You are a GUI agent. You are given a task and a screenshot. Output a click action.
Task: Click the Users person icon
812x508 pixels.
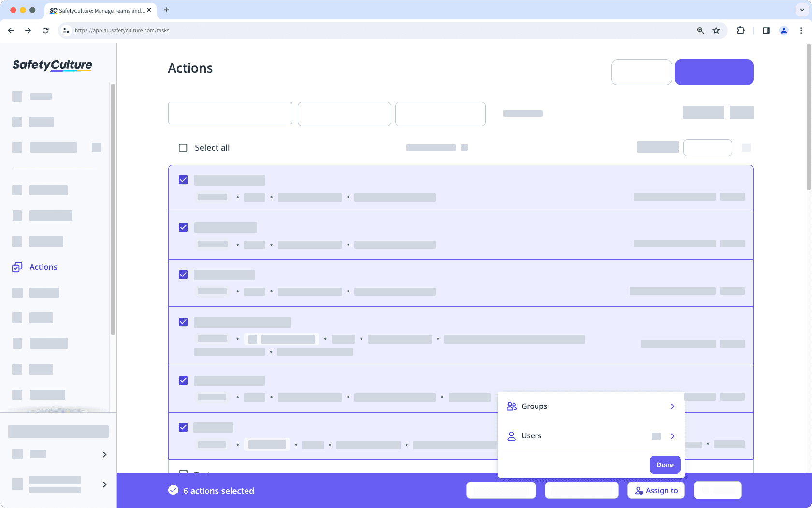click(x=511, y=435)
